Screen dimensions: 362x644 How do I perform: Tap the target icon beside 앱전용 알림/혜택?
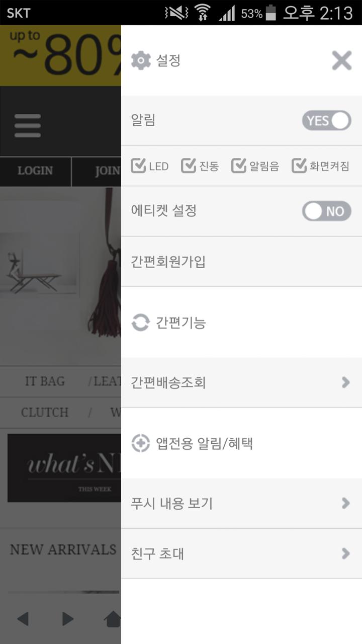141,443
